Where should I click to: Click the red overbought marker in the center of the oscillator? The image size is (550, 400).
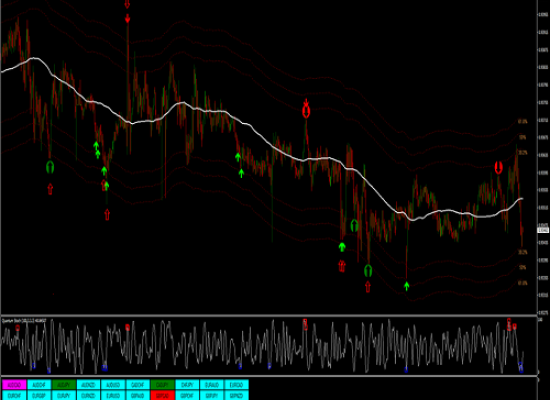click(x=305, y=325)
